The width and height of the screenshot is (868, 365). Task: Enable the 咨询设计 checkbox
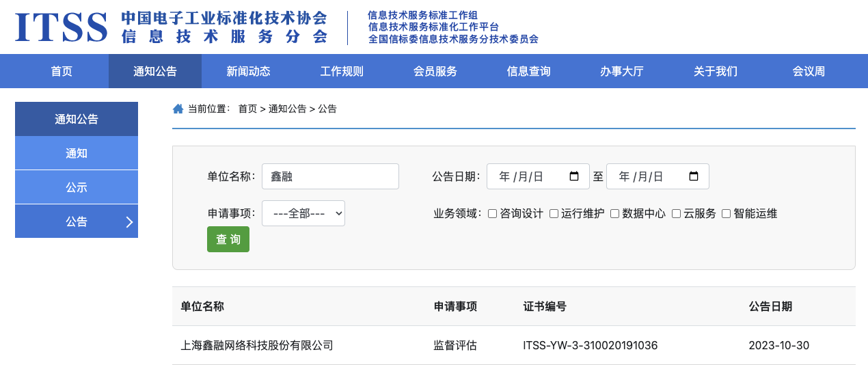point(493,214)
